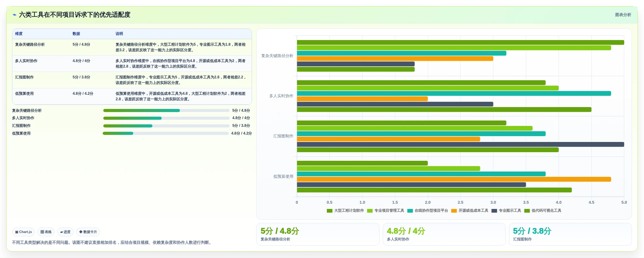The width and height of the screenshot is (644, 258).
Task: Click the 多人实时协作 description text in the table
Action: point(181,64)
